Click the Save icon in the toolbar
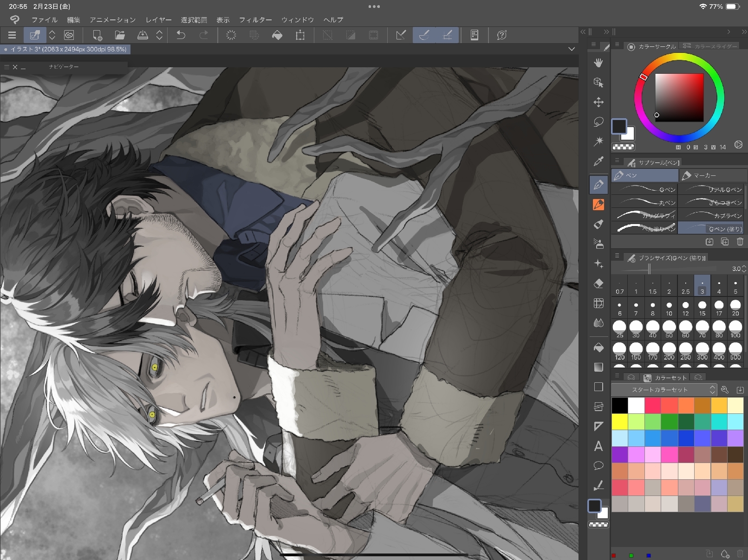Screen dimensions: 748x560 click(143, 35)
